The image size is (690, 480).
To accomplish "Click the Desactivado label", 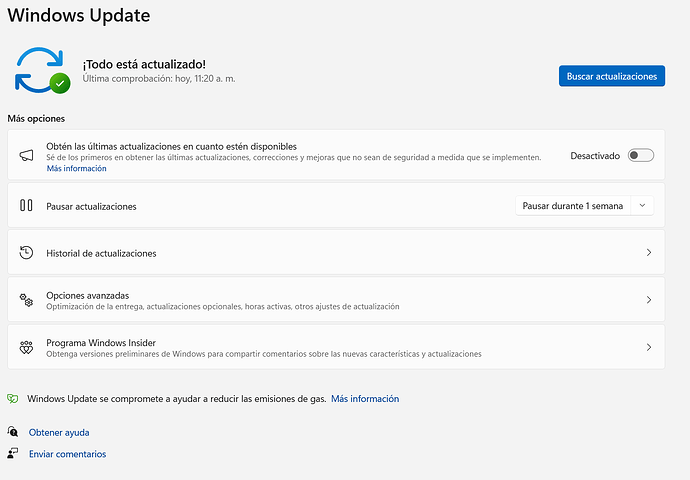I will tap(595, 156).
